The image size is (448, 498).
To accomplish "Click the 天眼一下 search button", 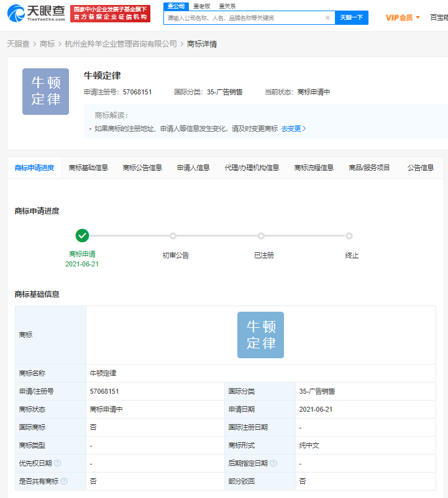I will coord(351,18).
